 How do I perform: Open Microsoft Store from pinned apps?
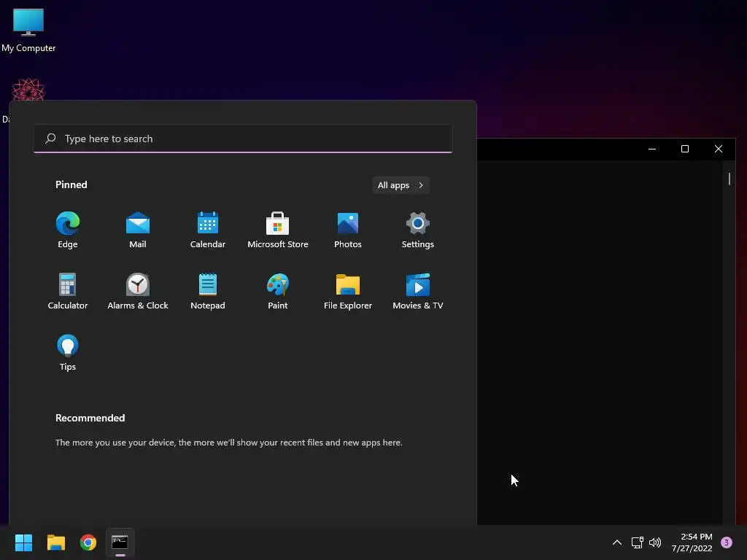point(278,230)
